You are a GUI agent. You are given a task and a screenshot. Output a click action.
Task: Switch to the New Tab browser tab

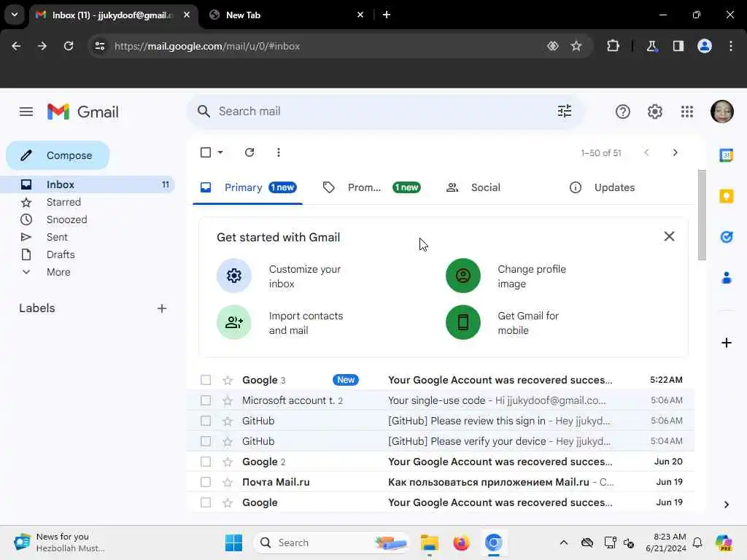click(x=286, y=15)
